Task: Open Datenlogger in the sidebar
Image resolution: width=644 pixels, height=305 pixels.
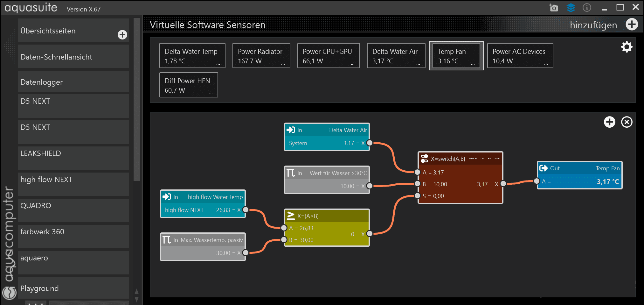Action: click(73, 82)
